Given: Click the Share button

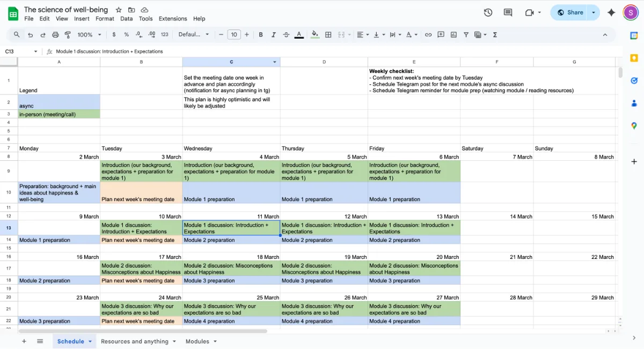Looking at the screenshot, I should click(x=570, y=12).
